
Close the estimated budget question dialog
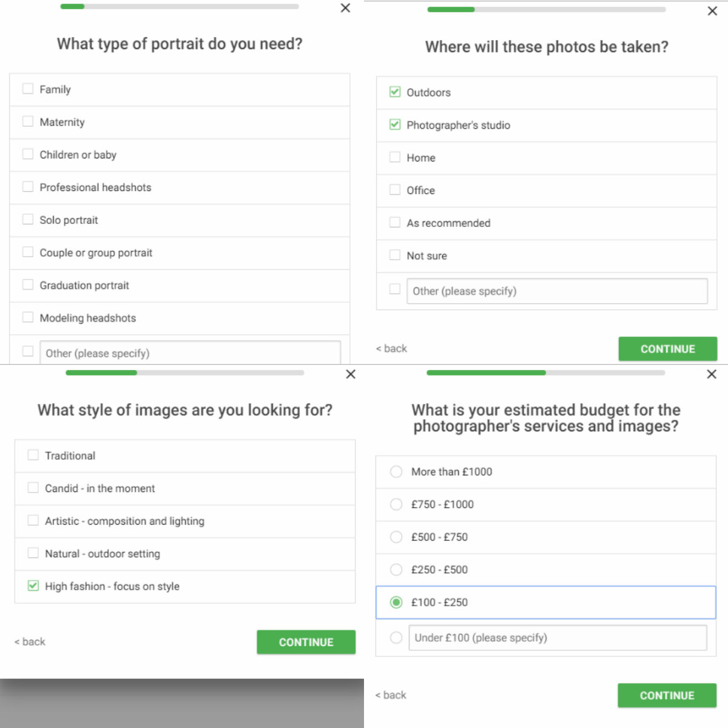pos(712,374)
